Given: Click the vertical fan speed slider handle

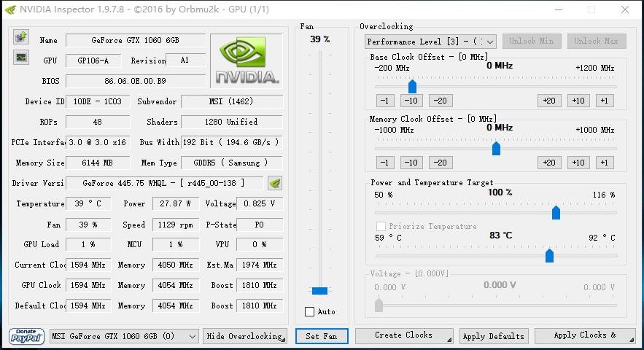Looking at the screenshot, I should (x=319, y=291).
